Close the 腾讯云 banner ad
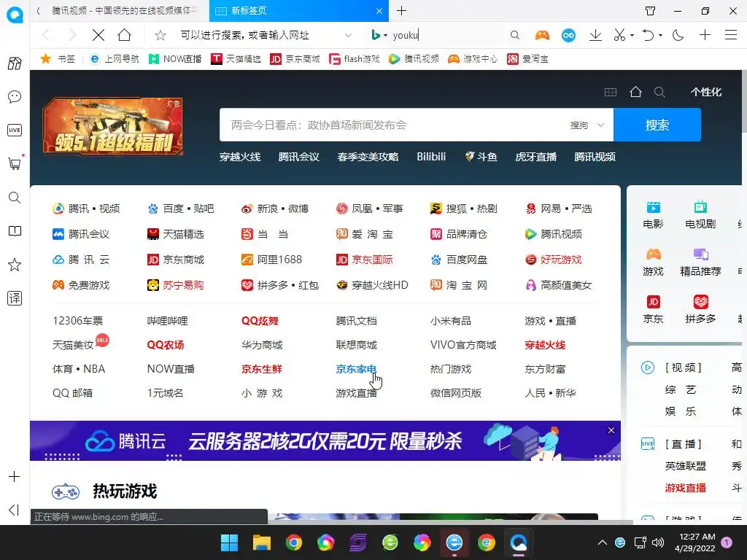Viewport: 747px width, 560px height. 611,430
